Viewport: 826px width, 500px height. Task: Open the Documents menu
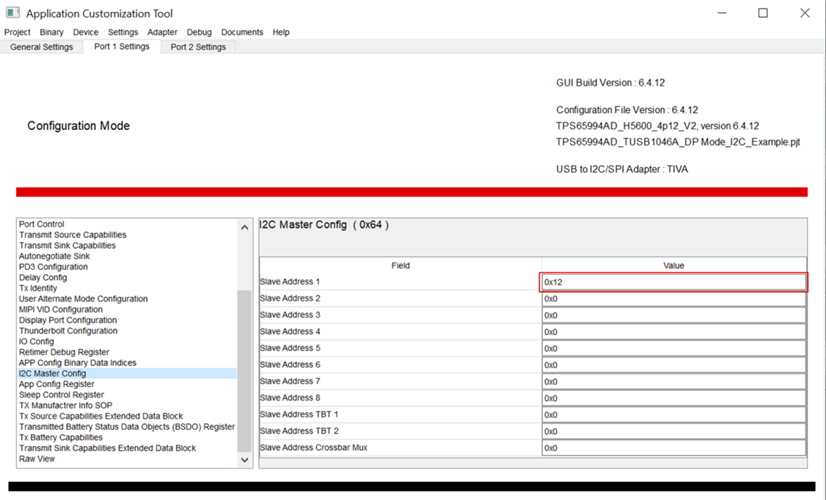point(242,32)
